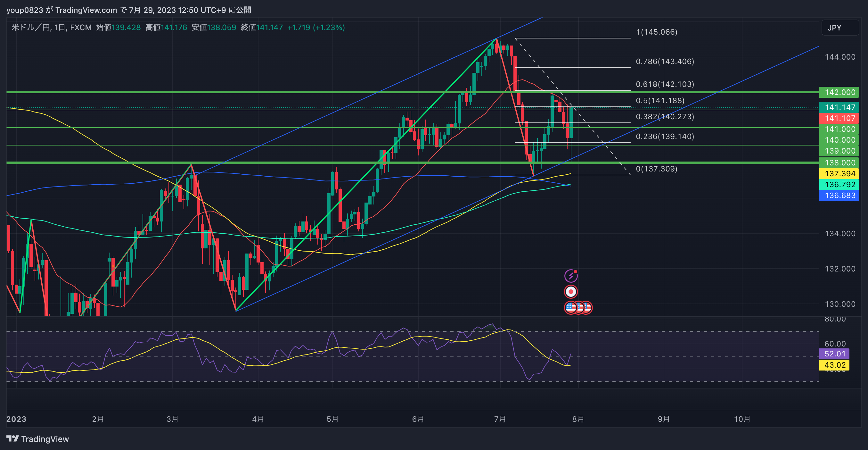Click the 5月 label on time axis

[x=332, y=419]
